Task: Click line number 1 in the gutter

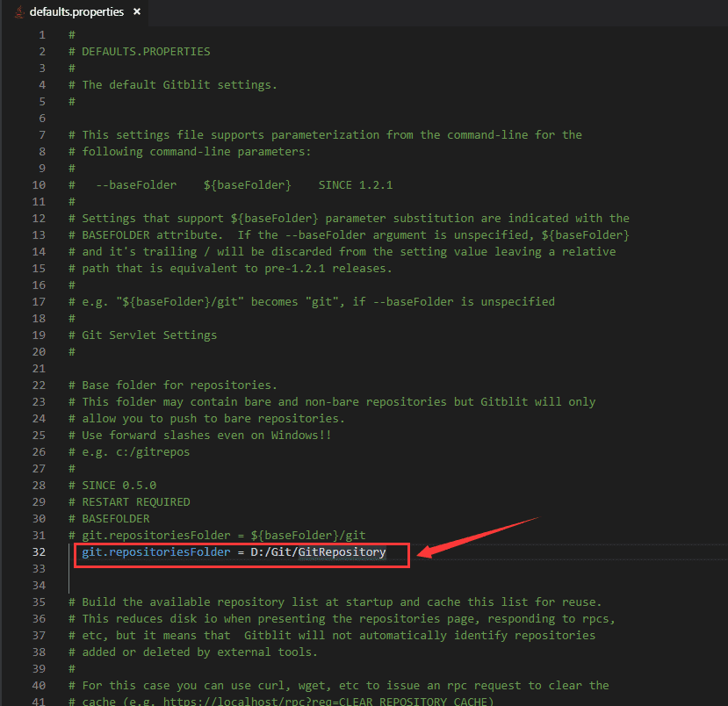Action: (x=41, y=34)
